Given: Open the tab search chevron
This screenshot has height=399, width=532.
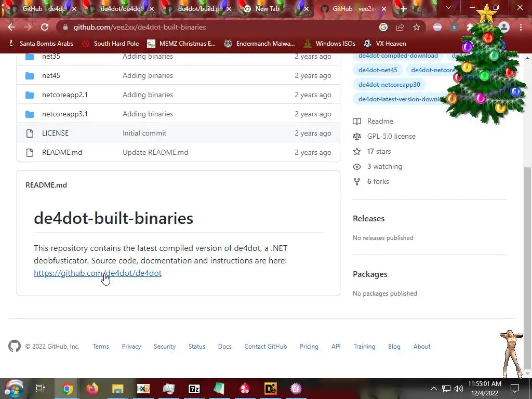Looking at the screenshot, I should click(x=448, y=7).
